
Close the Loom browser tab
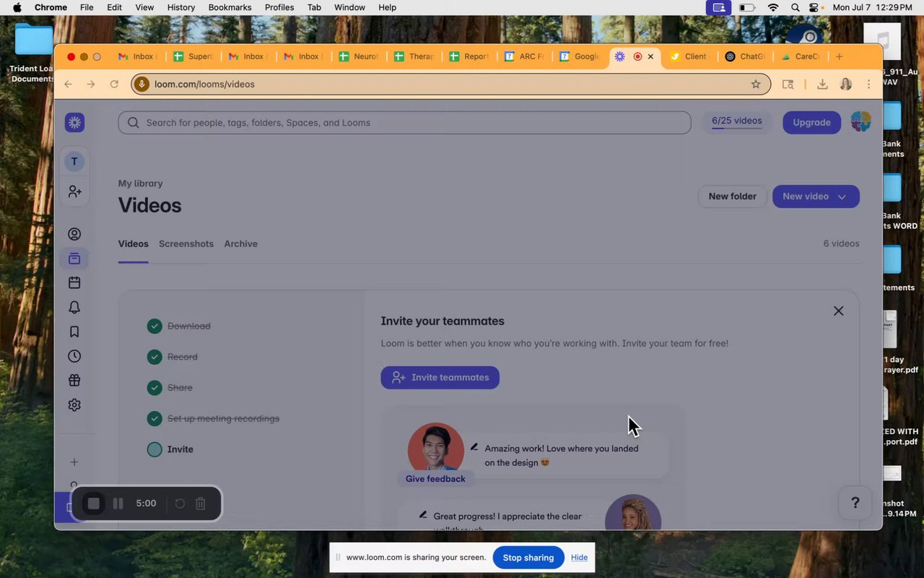pos(650,56)
